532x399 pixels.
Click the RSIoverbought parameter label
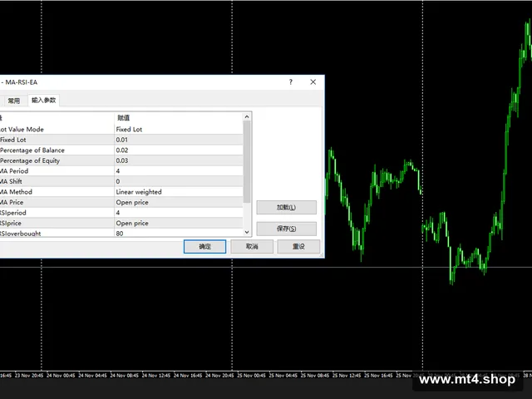pyautogui.click(x=20, y=234)
